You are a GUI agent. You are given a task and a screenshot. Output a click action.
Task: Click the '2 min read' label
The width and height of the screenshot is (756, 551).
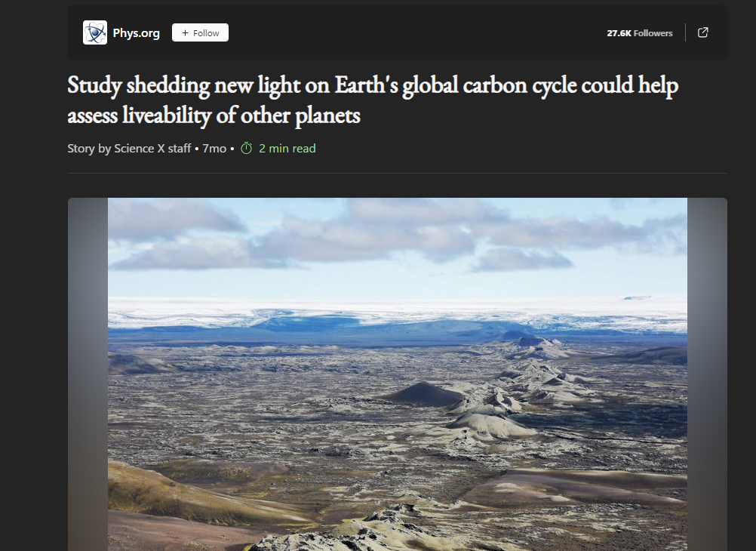click(x=287, y=148)
